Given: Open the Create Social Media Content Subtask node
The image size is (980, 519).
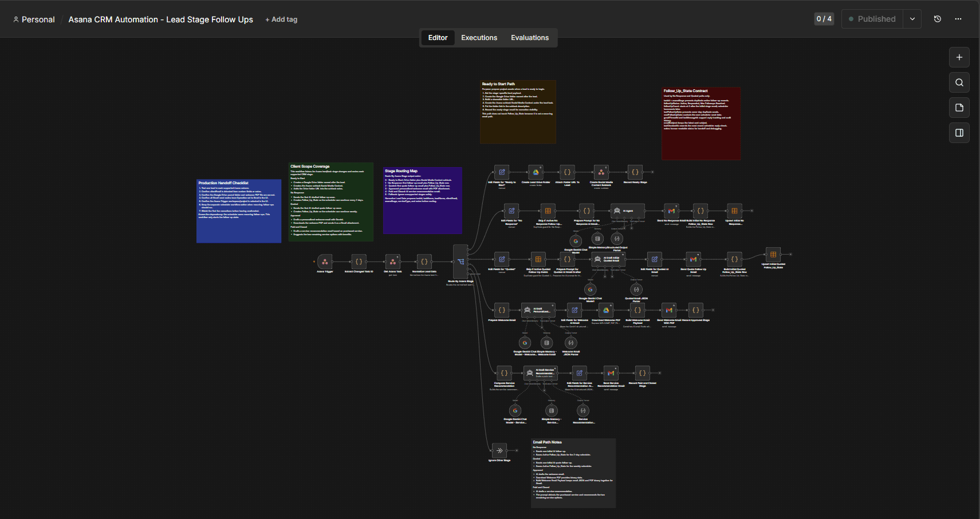Looking at the screenshot, I should tap(601, 172).
